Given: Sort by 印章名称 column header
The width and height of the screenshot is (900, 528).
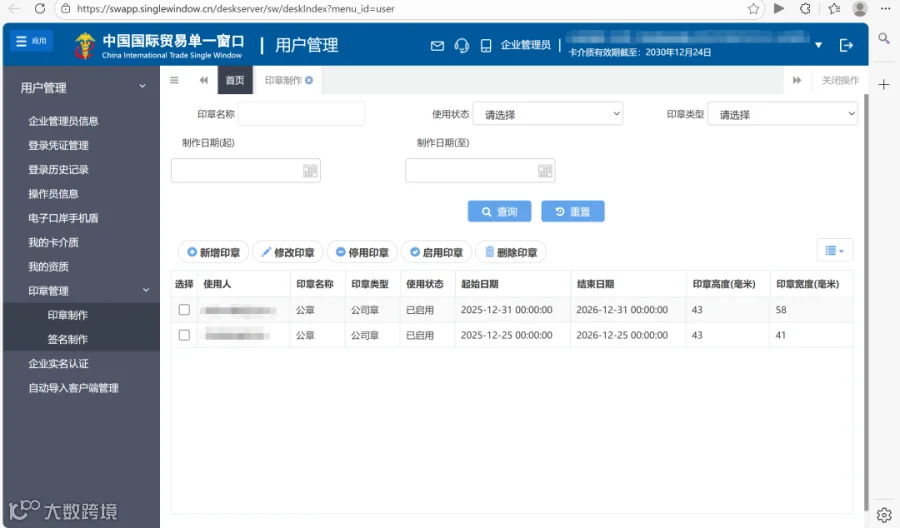Looking at the screenshot, I should point(315,284).
